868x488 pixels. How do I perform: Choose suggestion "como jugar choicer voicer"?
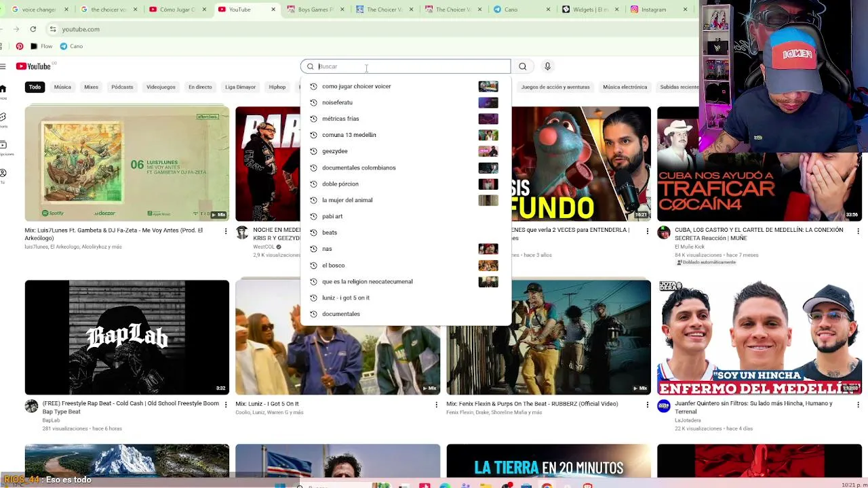click(406, 86)
